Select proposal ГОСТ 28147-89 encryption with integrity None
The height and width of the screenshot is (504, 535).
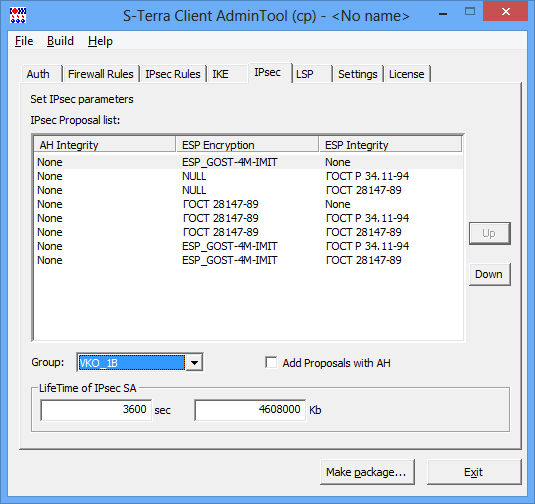click(248, 204)
